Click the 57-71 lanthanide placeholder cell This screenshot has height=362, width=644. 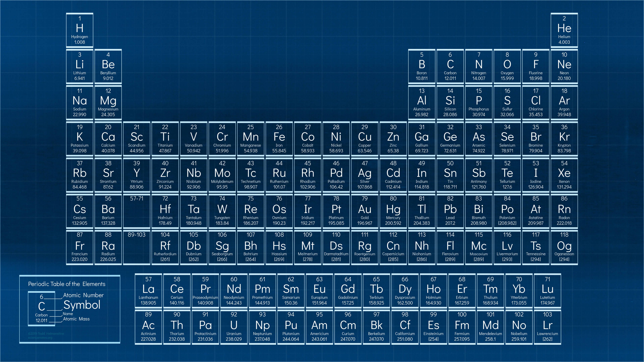(137, 211)
